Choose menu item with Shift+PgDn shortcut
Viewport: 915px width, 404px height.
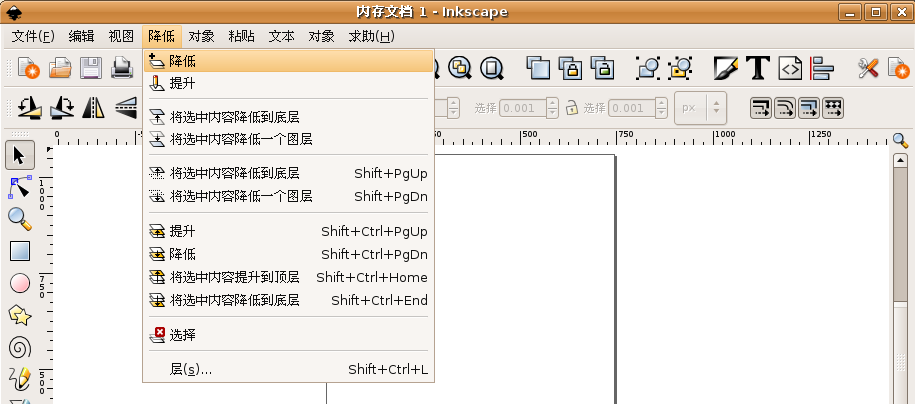tap(288, 196)
